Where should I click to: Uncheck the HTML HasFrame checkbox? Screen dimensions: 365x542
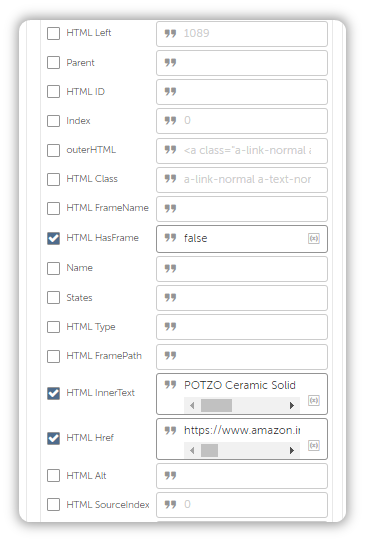click(53, 238)
